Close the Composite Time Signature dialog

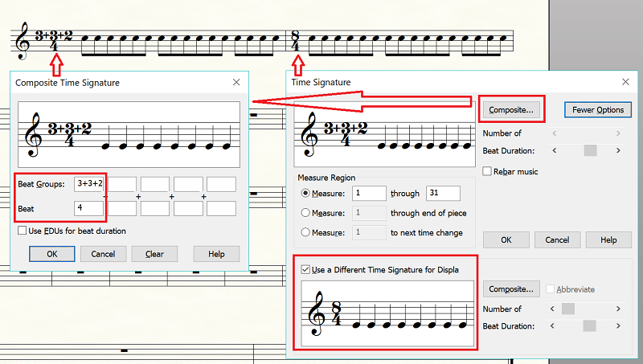point(236,82)
